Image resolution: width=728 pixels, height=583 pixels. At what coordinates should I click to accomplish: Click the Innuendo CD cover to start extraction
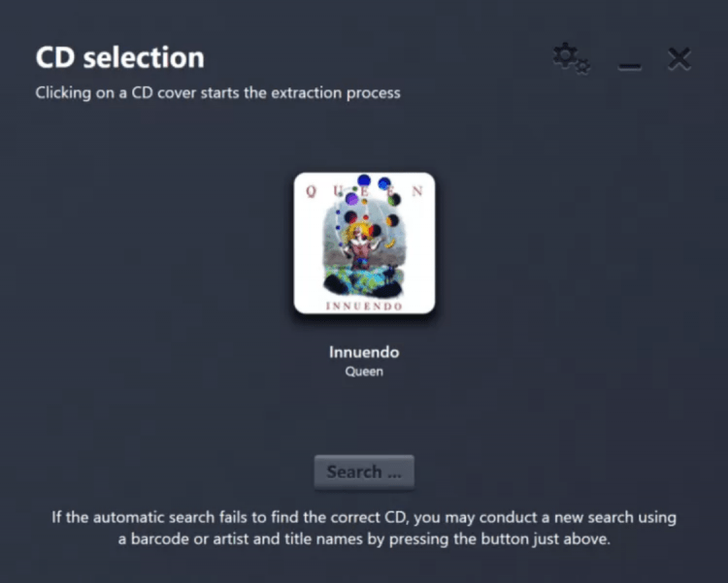click(364, 243)
